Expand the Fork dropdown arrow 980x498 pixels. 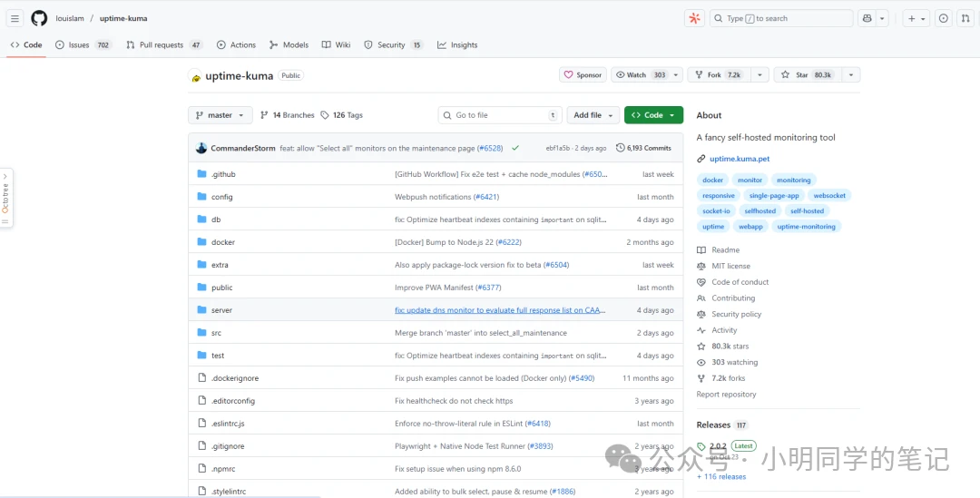759,75
